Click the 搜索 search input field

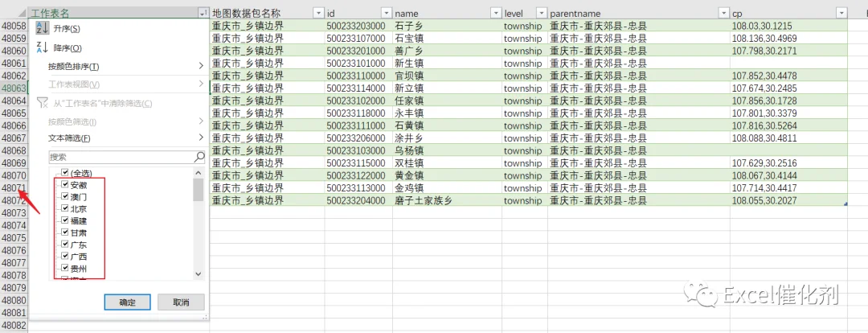122,157
